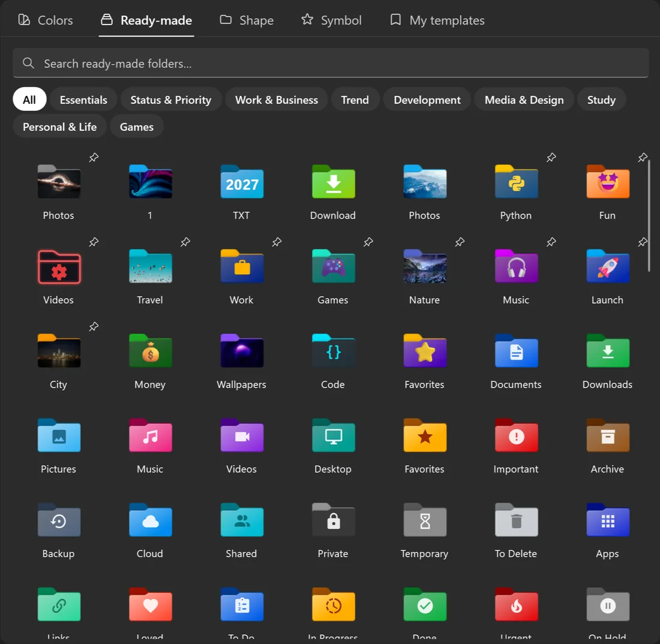Toggle pin on Travel folder
The width and height of the screenshot is (660, 644).
(x=185, y=242)
